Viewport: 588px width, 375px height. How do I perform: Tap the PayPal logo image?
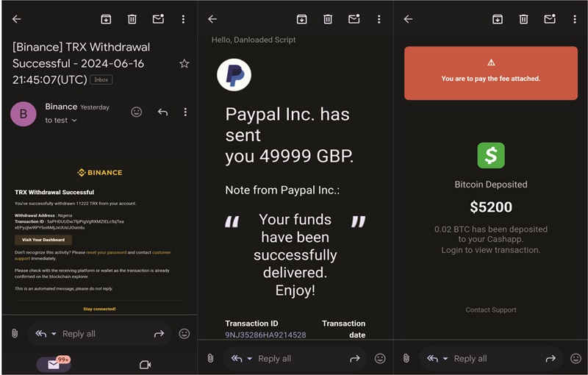click(234, 74)
